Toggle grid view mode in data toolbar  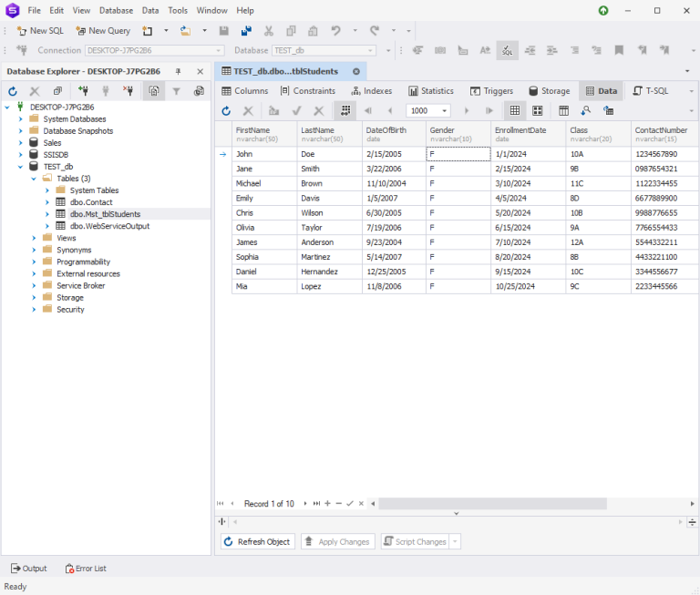tap(515, 110)
